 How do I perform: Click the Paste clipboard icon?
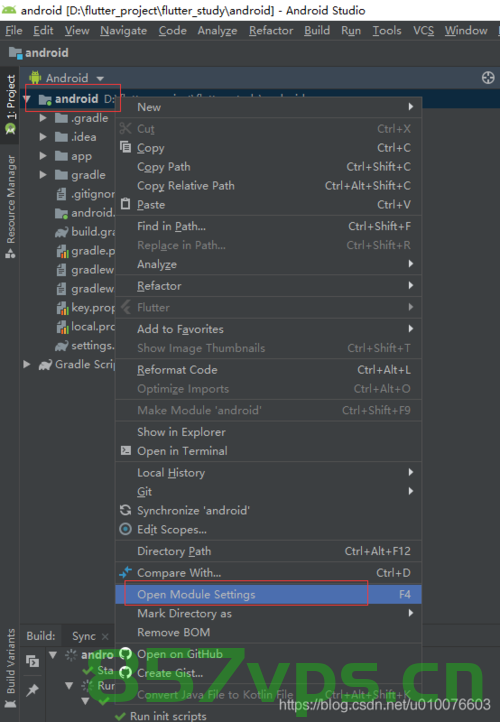[125, 204]
